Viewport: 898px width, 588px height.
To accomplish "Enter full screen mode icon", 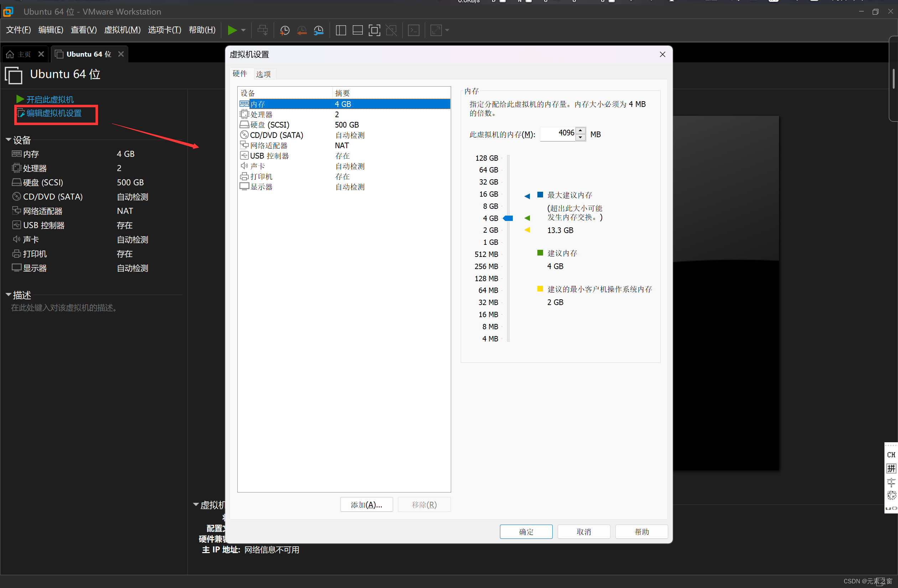I will point(374,30).
